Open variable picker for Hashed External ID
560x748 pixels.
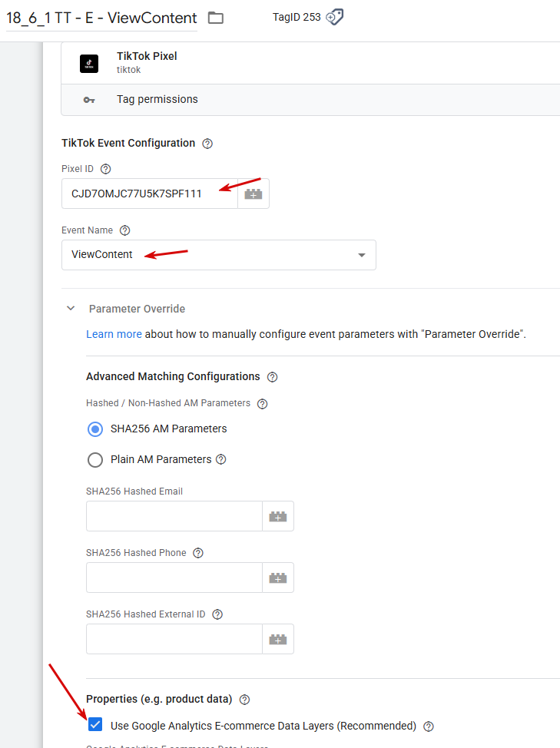278,640
